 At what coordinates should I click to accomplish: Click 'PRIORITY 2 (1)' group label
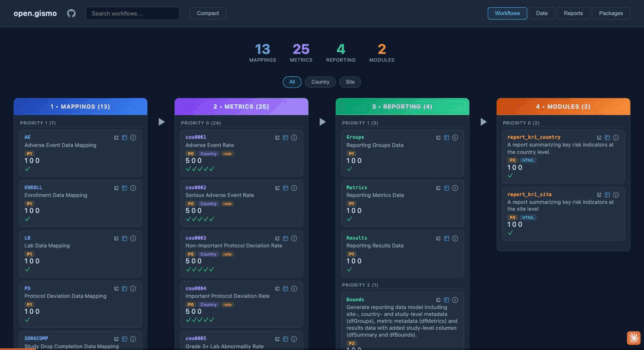click(360, 285)
